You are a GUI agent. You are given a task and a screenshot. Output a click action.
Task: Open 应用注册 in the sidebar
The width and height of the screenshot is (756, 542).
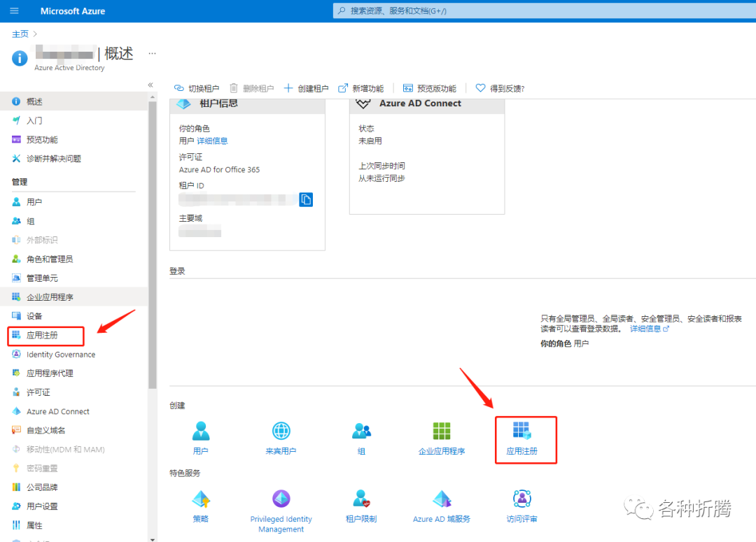(73, 335)
